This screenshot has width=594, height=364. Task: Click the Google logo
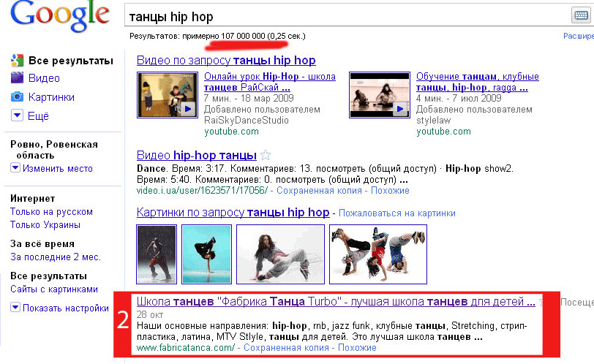(60, 16)
